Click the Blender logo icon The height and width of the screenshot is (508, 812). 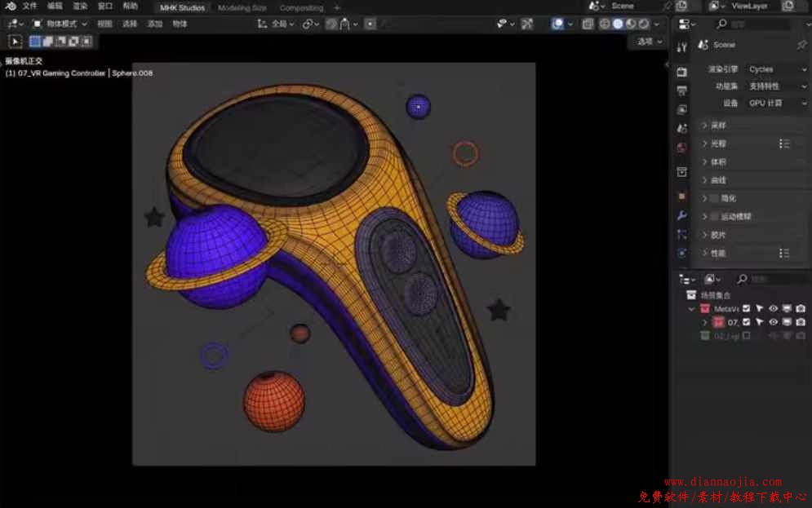click(x=11, y=6)
